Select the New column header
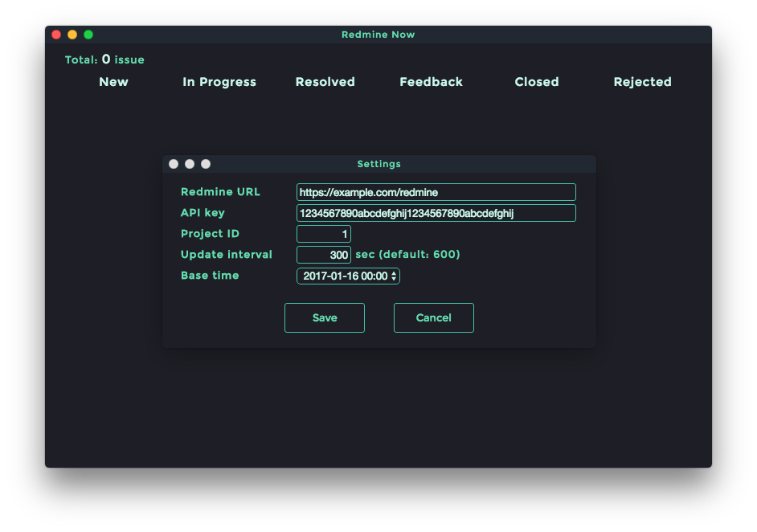 click(x=113, y=82)
